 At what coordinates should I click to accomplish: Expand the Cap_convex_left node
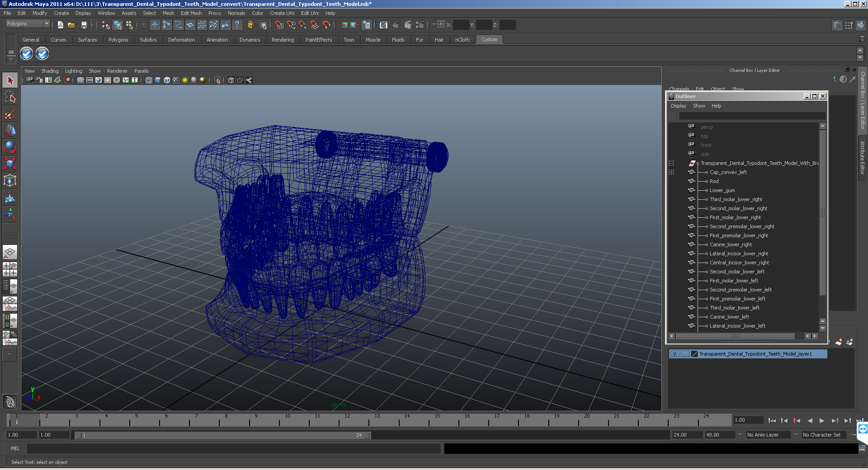click(672, 172)
